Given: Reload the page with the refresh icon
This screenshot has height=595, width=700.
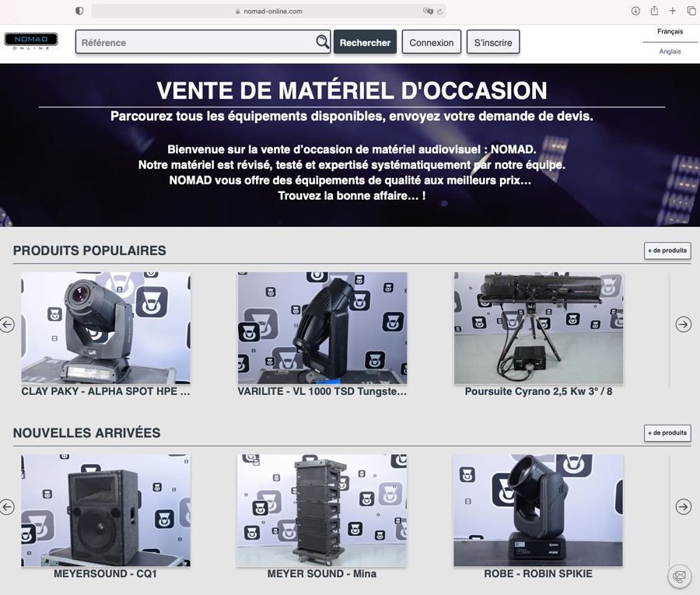Looking at the screenshot, I should tap(439, 12).
